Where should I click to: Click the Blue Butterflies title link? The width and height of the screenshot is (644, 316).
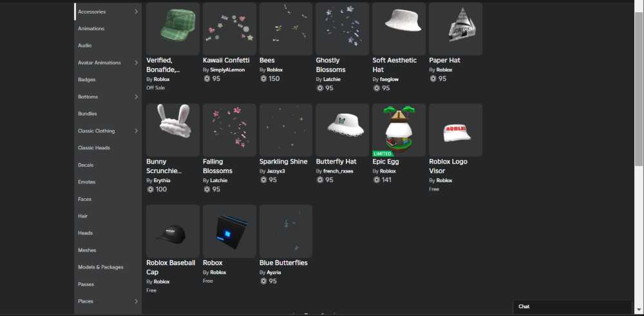click(x=283, y=263)
